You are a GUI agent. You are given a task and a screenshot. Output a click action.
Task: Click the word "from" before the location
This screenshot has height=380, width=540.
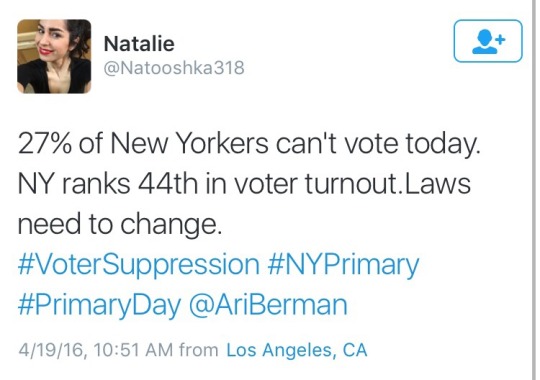199,350
